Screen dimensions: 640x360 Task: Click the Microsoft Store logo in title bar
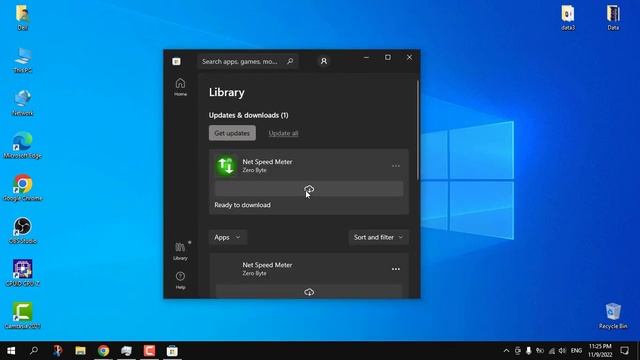176,61
